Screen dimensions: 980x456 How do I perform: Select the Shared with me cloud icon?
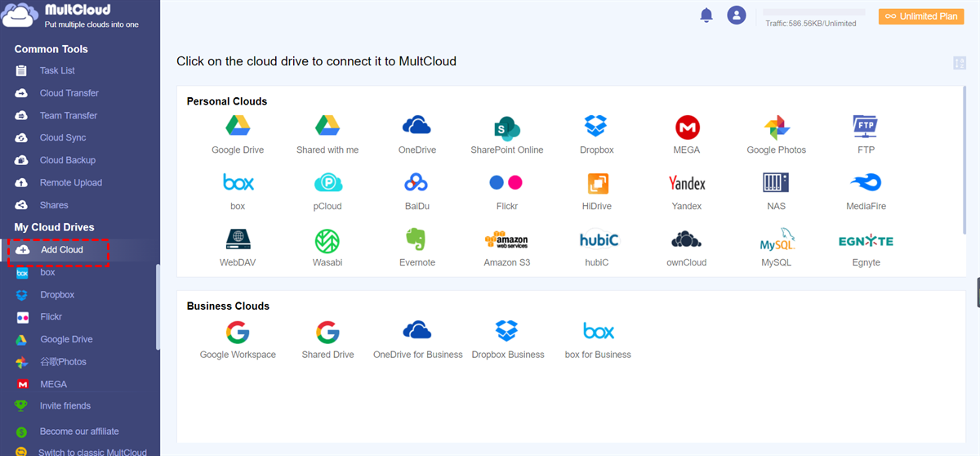click(327, 126)
